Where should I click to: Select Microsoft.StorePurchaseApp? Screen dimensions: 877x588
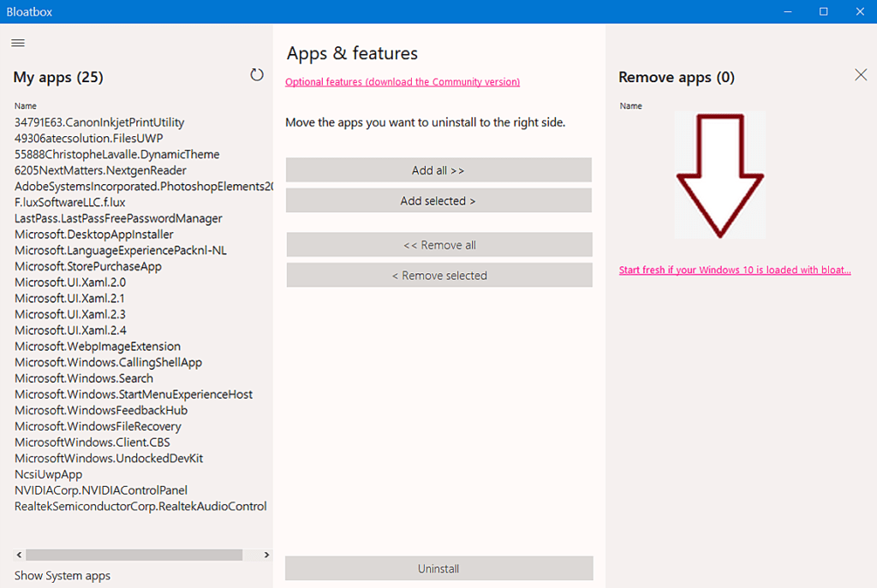[x=88, y=267]
